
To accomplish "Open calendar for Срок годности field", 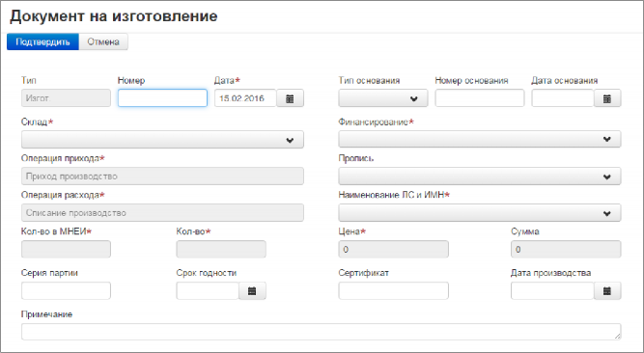I will tap(252, 291).
